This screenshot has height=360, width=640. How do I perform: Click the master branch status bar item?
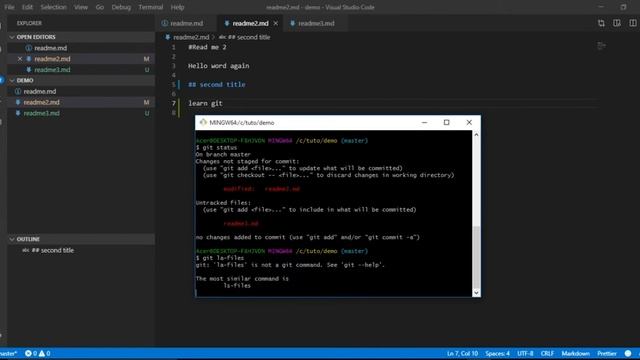point(9,353)
